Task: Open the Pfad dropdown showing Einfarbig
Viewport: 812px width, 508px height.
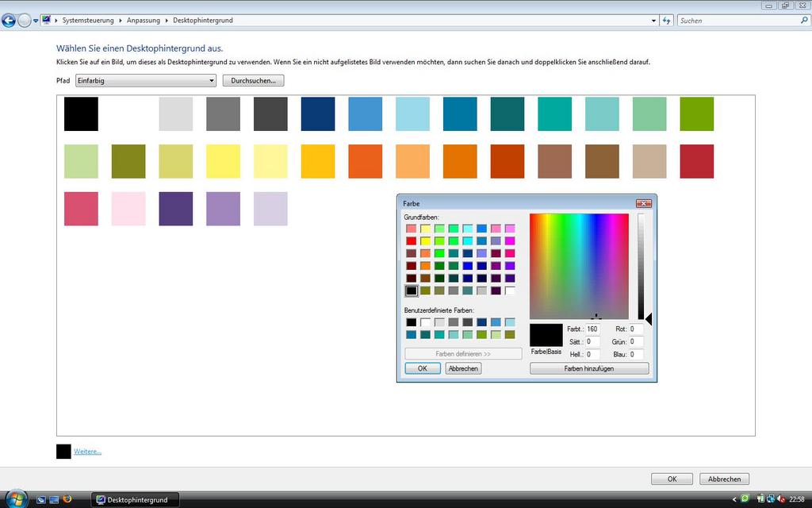Action: pyautogui.click(x=146, y=80)
